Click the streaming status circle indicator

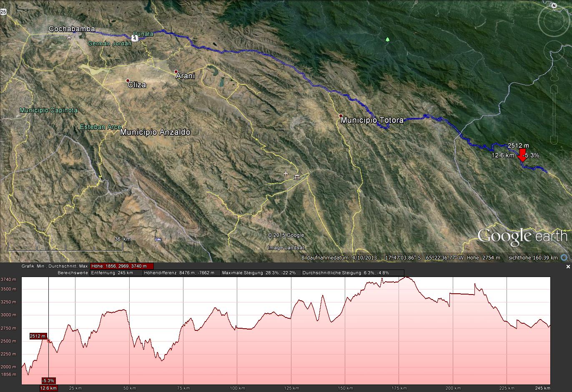tap(564, 258)
